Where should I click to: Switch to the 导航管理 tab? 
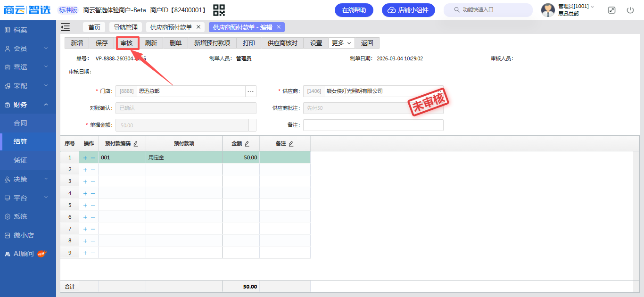pos(125,27)
